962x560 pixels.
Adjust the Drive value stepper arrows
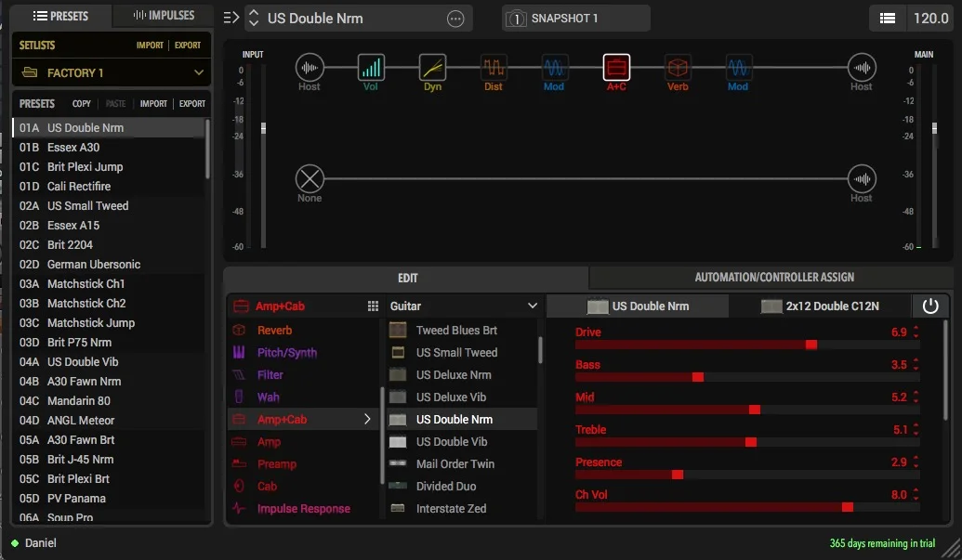click(916, 332)
